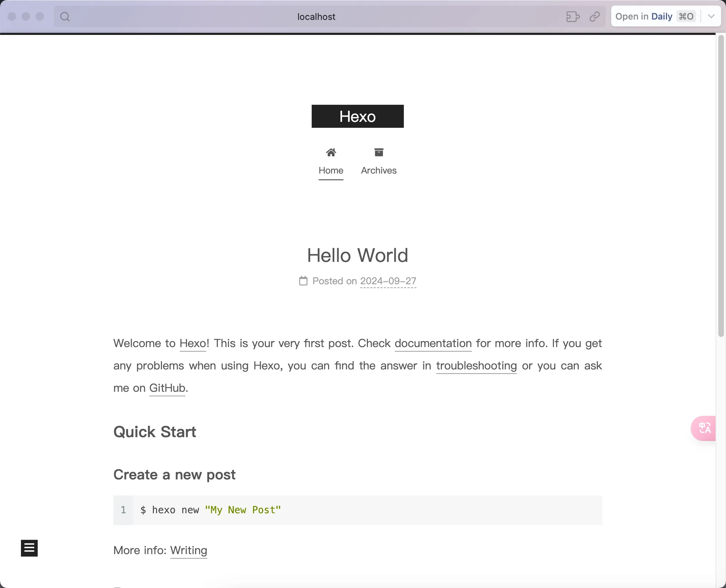
Task: Click the red close window button
Action: [x=12, y=16]
